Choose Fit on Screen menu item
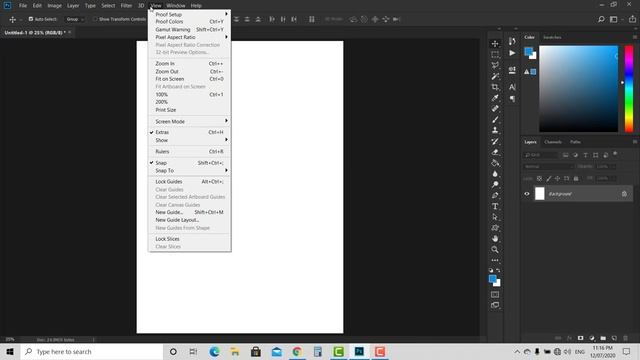 [x=189, y=79]
